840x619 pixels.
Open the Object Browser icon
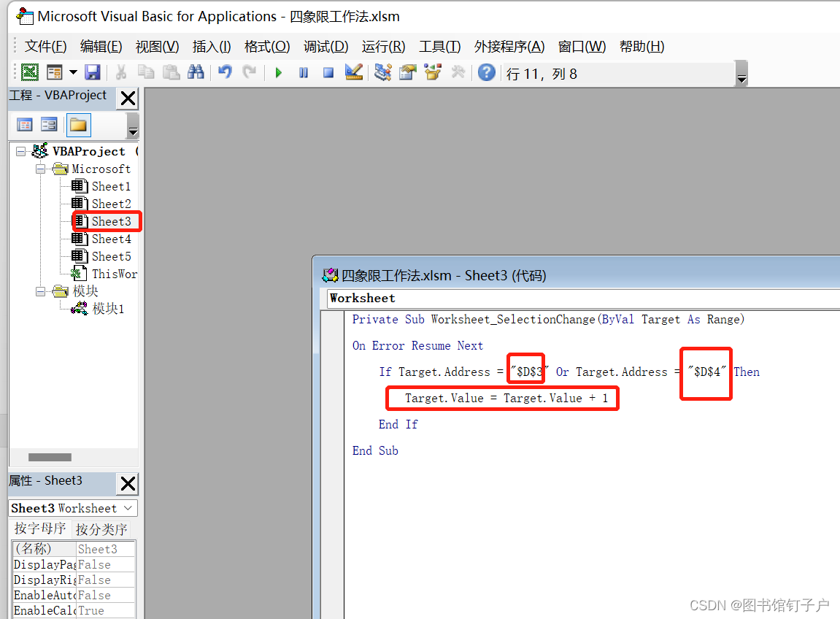(x=433, y=72)
